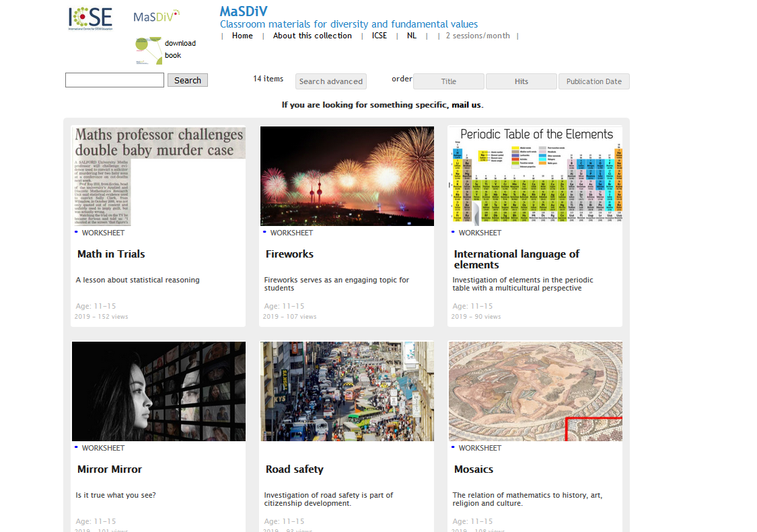Sort items by Title
The width and height of the screenshot is (757, 532).
click(x=448, y=81)
